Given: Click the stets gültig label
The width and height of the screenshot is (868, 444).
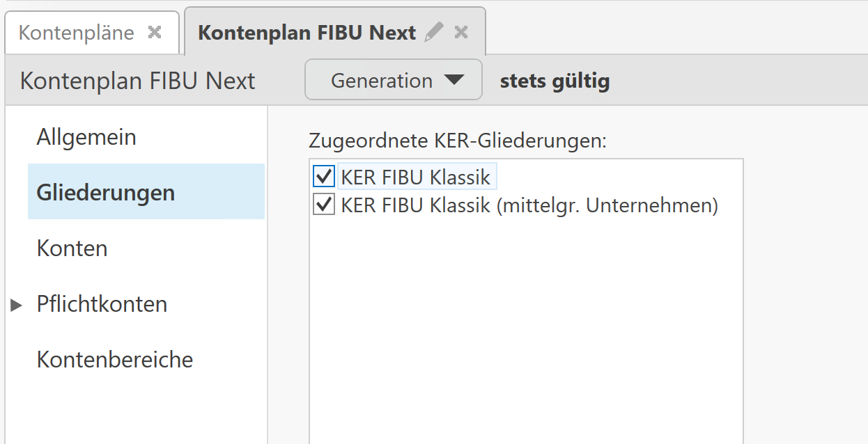Looking at the screenshot, I should coord(555,81).
